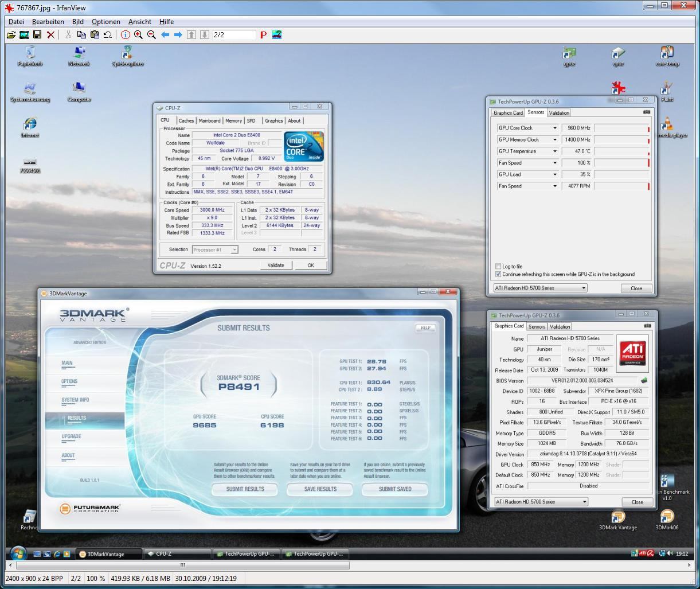
Task: Tick the Log to file checkbox in GPU-Z
Action: click(498, 266)
